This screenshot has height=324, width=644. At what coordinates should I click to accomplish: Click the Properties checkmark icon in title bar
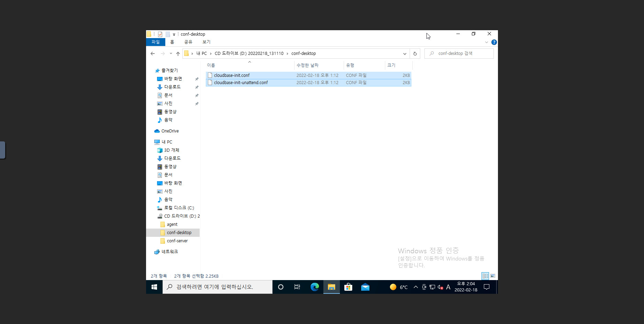(x=160, y=34)
